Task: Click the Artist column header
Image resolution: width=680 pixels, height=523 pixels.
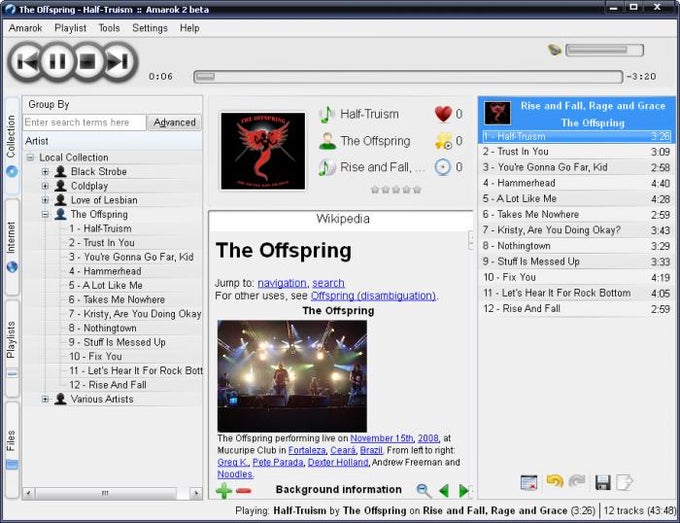Action: (112, 141)
